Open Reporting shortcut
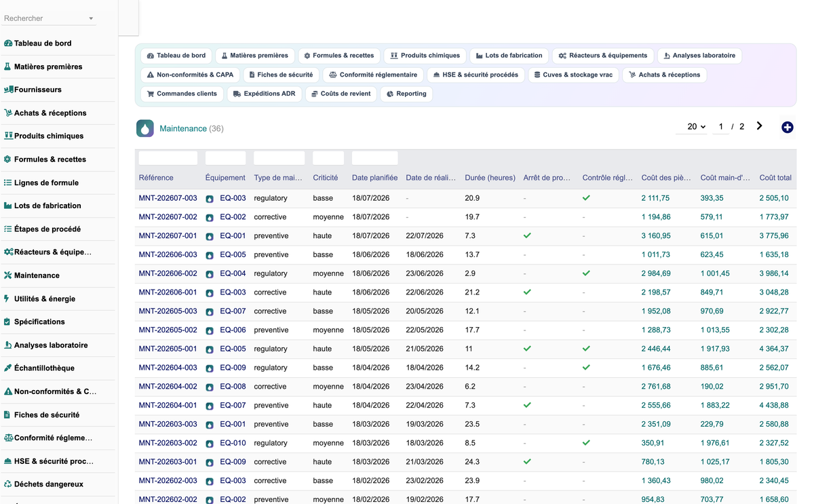Image resolution: width=814 pixels, height=504 pixels. (x=406, y=94)
